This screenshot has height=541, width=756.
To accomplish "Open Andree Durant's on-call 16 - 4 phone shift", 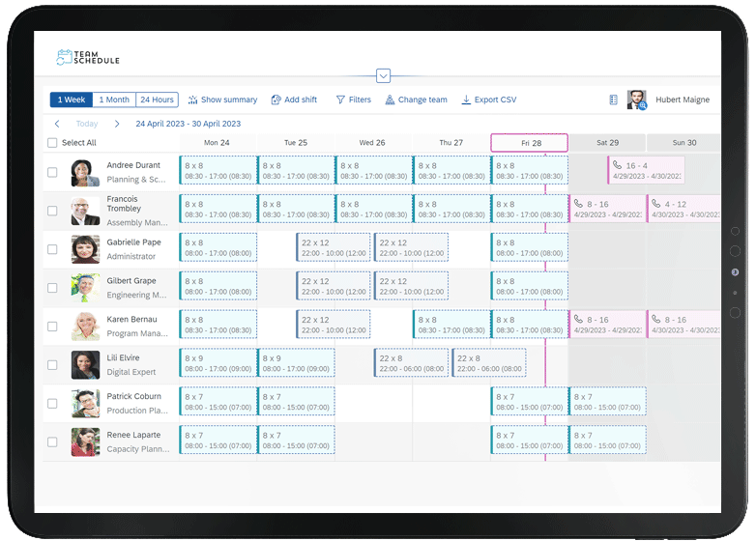I will [646, 171].
